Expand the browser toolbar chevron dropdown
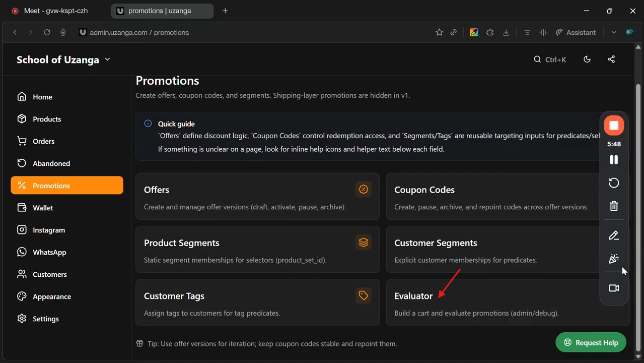The image size is (644, 363). pyautogui.click(x=614, y=32)
